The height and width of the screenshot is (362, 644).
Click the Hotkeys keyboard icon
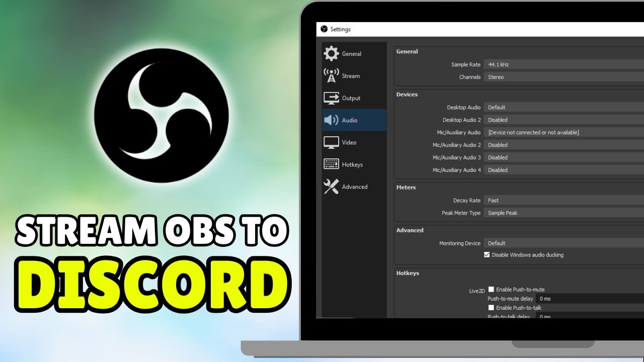pos(331,164)
